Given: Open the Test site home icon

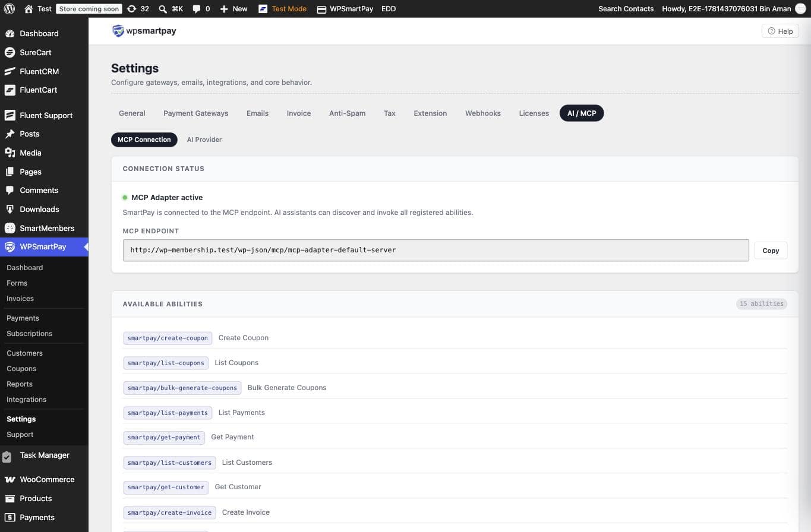Looking at the screenshot, I should pyautogui.click(x=29, y=9).
